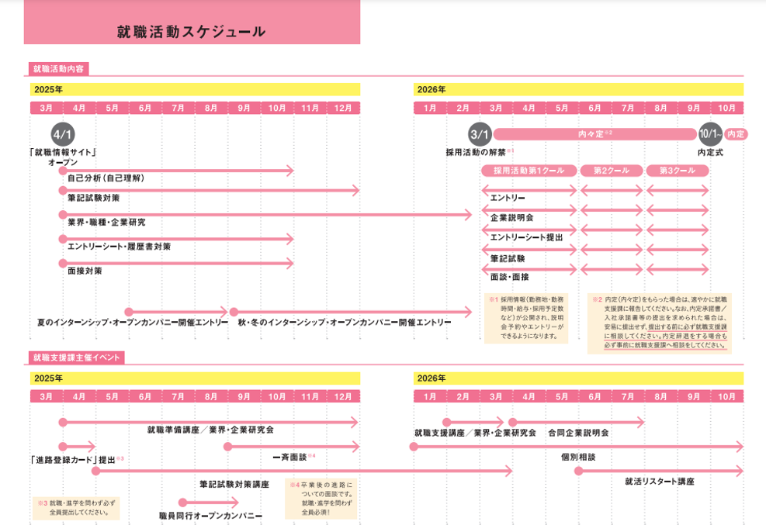The height and width of the screenshot is (532, 766).
Task: Click the long 内定※2 pink bar
Action: coord(594,134)
